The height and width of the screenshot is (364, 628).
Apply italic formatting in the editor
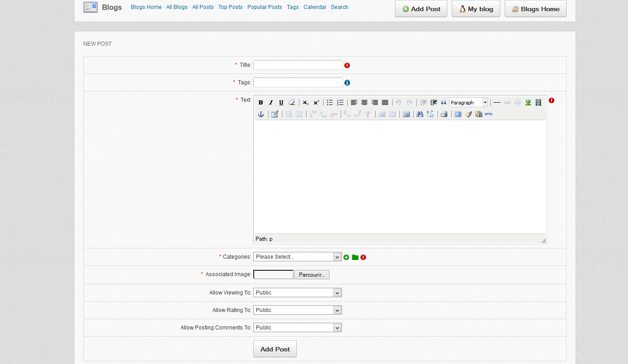pyautogui.click(x=271, y=103)
